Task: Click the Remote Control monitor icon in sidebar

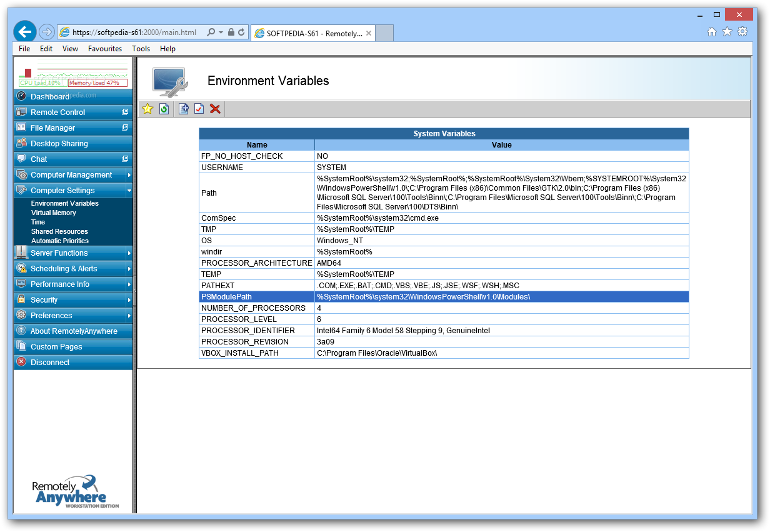Action: click(21, 112)
